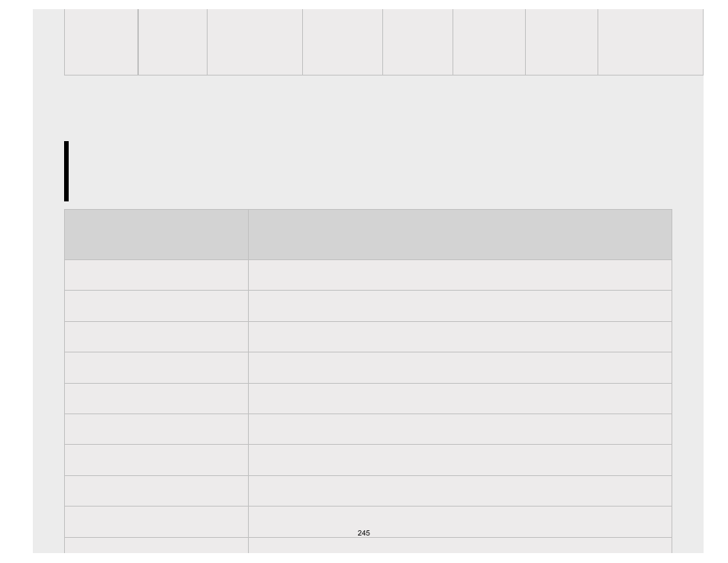Viewport: 728px width, 563px height.
Task: Select wide-column cell directly below the shaded header
Action: pos(460,275)
